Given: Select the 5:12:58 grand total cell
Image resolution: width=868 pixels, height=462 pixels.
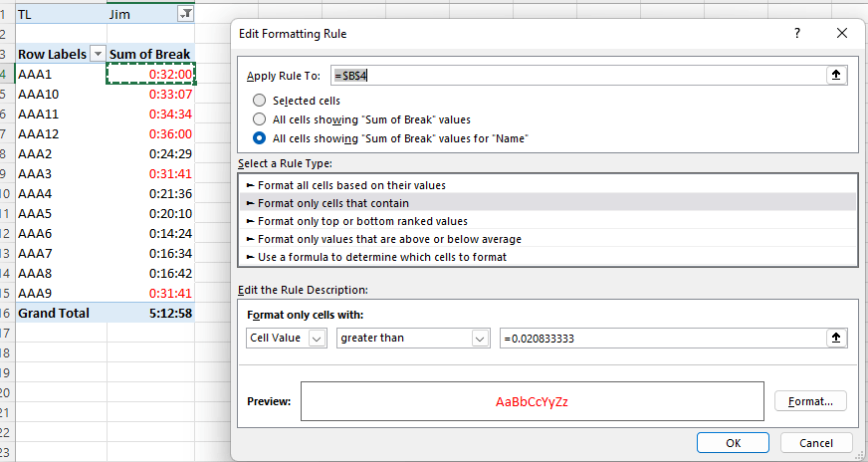Looking at the screenshot, I should click(150, 314).
